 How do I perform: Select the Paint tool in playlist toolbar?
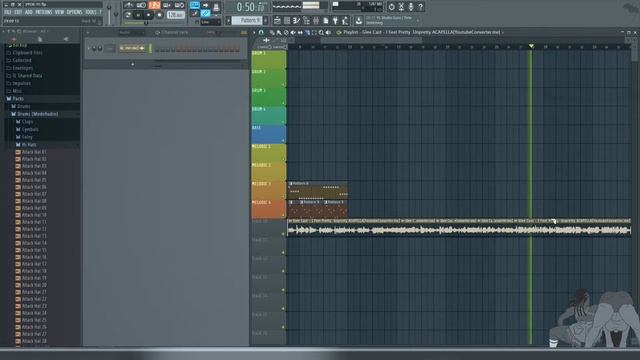pyautogui.click(x=279, y=32)
